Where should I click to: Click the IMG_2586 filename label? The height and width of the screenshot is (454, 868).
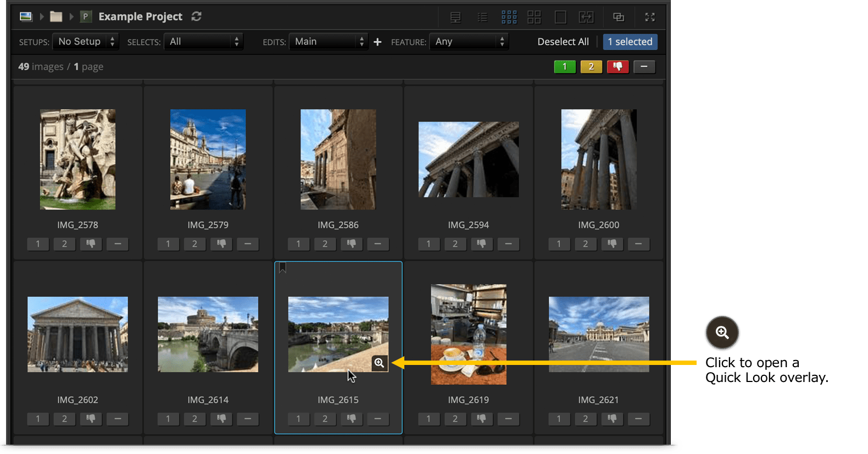coord(338,225)
